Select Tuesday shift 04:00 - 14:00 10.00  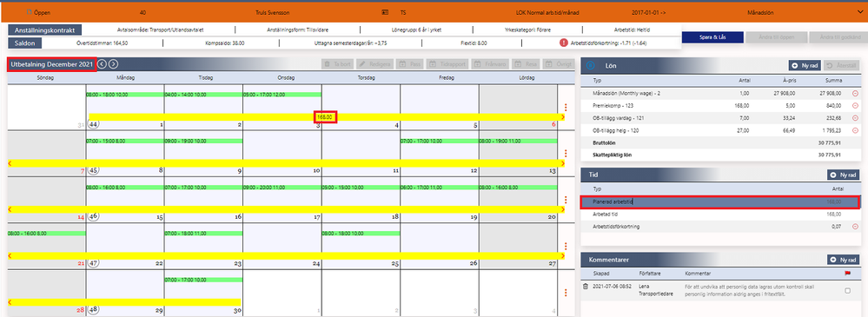[x=203, y=95]
